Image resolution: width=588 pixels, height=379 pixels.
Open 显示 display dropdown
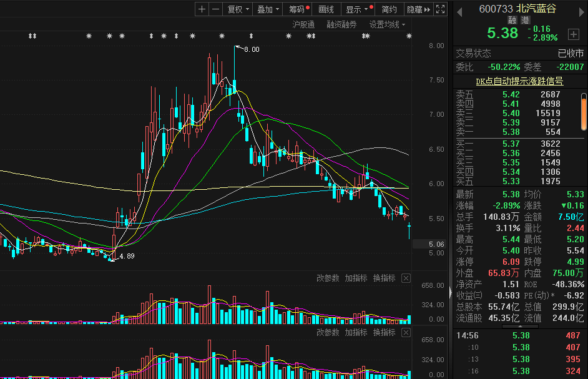pos(357,9)
